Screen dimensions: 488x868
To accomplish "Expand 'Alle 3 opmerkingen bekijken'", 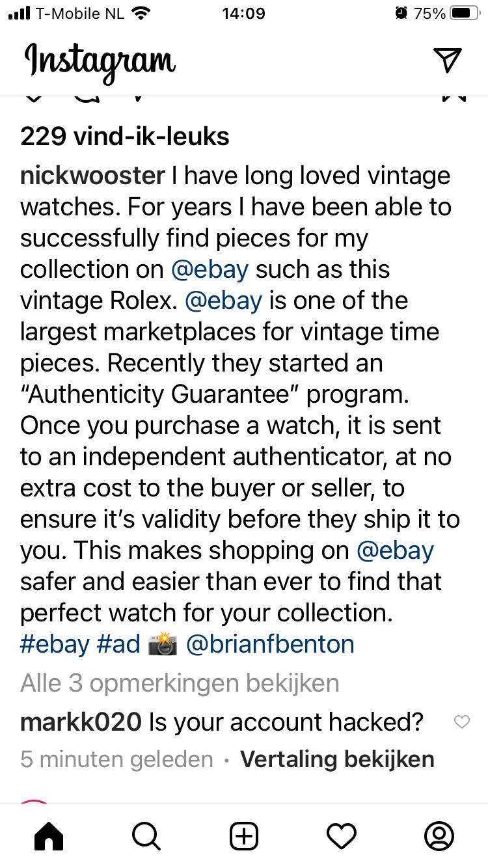I will 180,683.
